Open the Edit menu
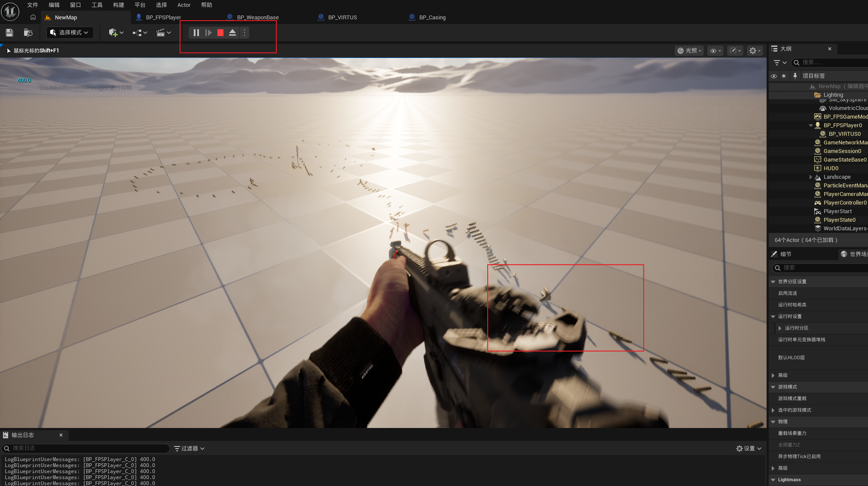 tap(54, 5)
